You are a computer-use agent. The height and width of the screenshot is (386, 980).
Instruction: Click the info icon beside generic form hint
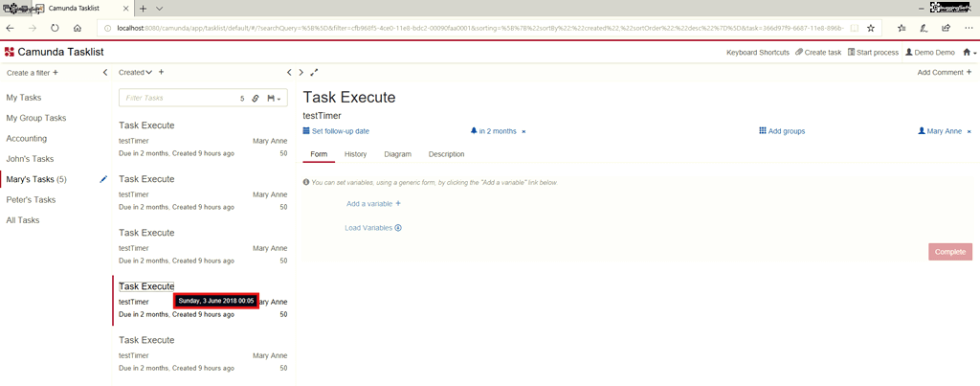305,183
